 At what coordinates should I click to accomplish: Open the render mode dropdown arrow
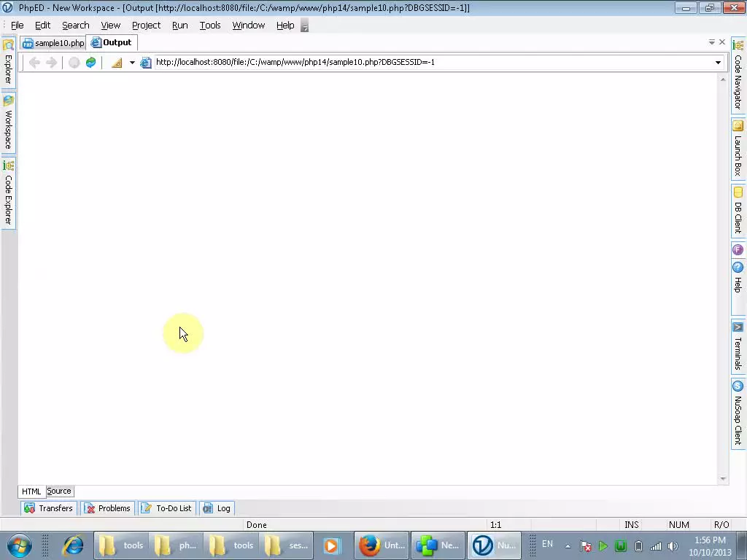(132, 62)
